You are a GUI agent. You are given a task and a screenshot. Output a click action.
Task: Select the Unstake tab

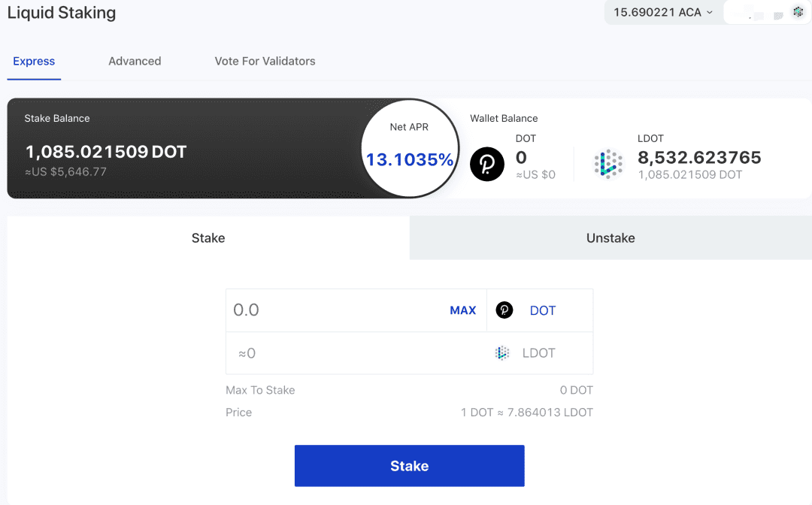611,238
